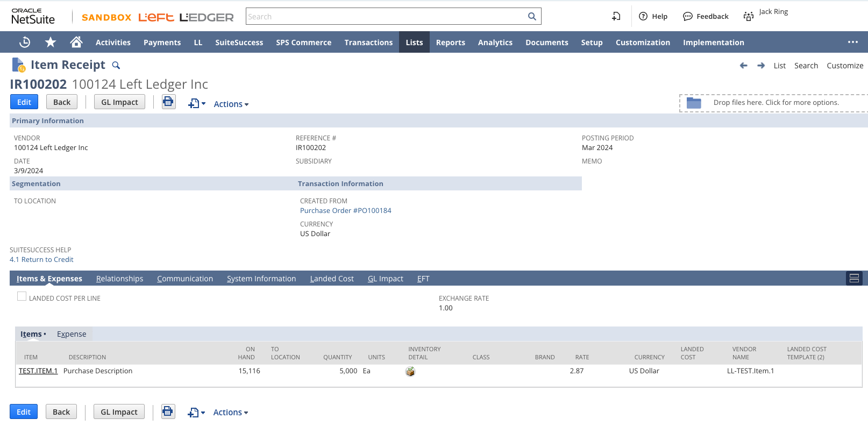The height and width of the screenshot is (426, 868).
Task: Open the Inventory Detail icon for TEST.ITEM.1
Action: coord(410,371)
